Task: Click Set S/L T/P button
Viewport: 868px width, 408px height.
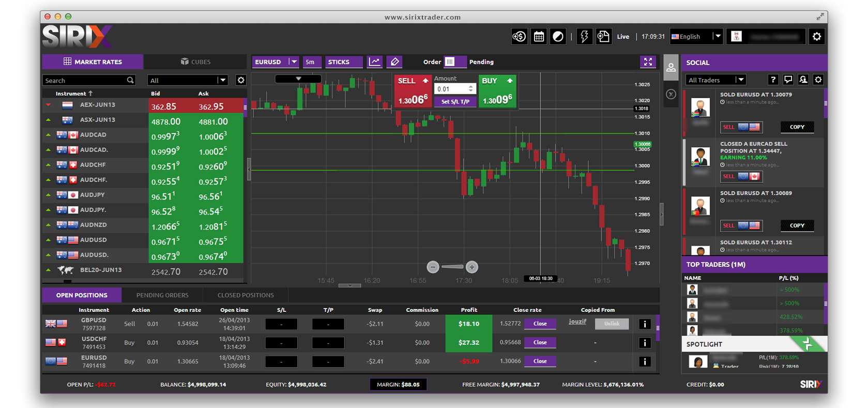Action: click(455, 102)
